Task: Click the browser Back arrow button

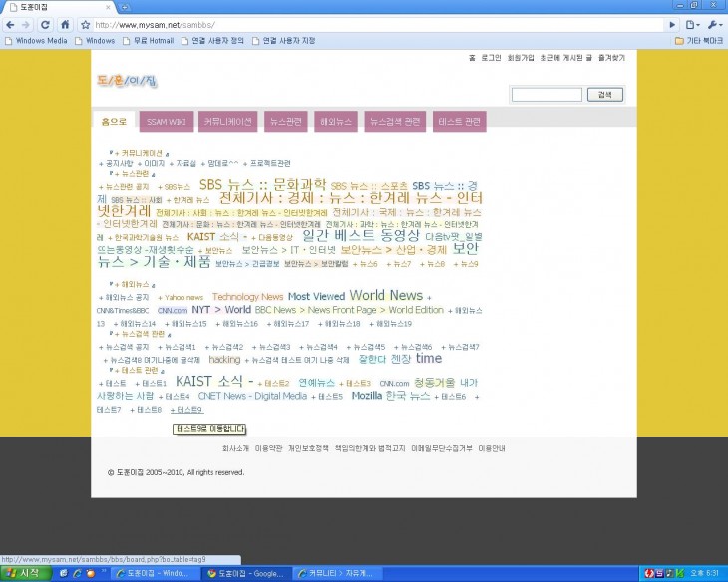Action: point(11,24)
